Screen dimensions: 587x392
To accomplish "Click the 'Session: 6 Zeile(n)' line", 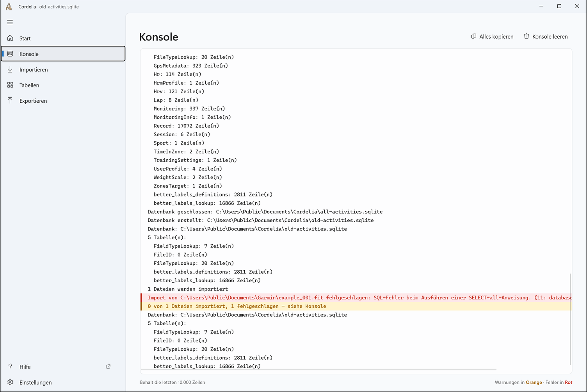I will tap(182, 134).
